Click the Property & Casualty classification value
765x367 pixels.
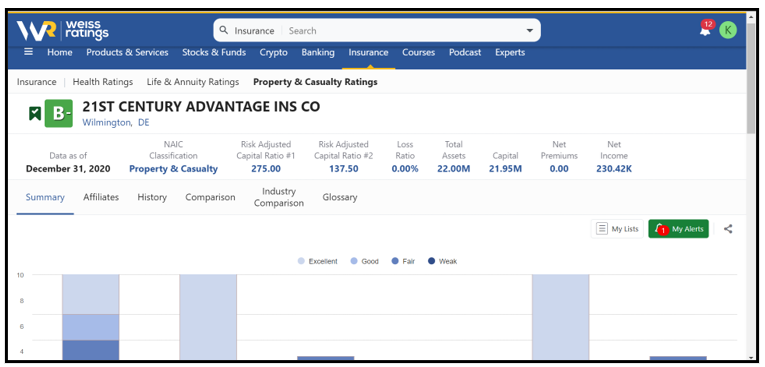coord(173,169)
